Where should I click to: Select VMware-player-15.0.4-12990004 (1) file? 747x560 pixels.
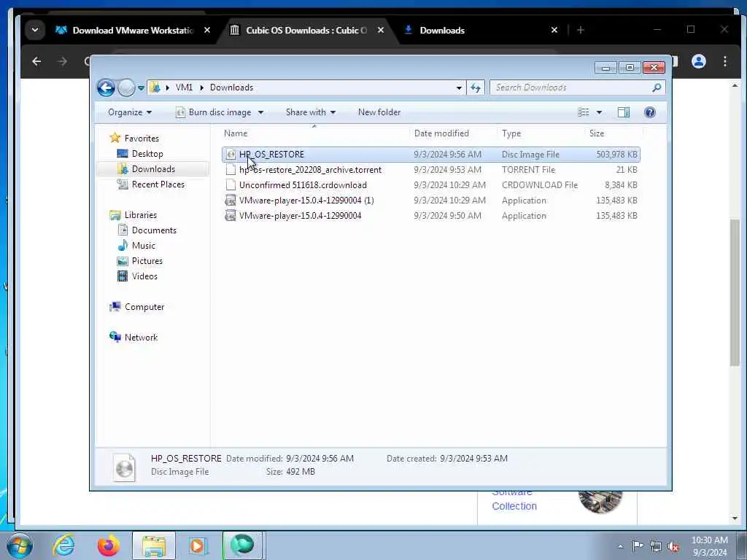point(430,200)
